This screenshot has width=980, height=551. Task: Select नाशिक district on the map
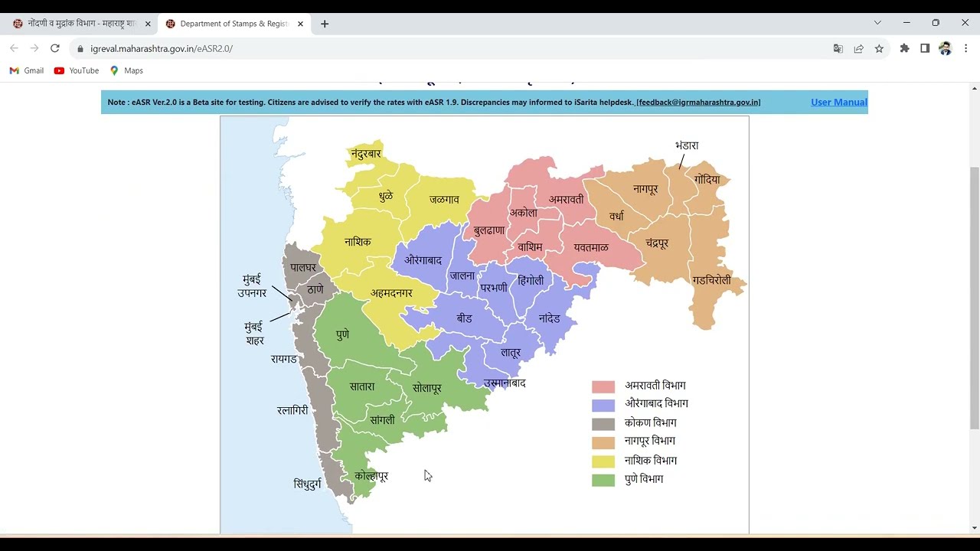coord(357,242)
